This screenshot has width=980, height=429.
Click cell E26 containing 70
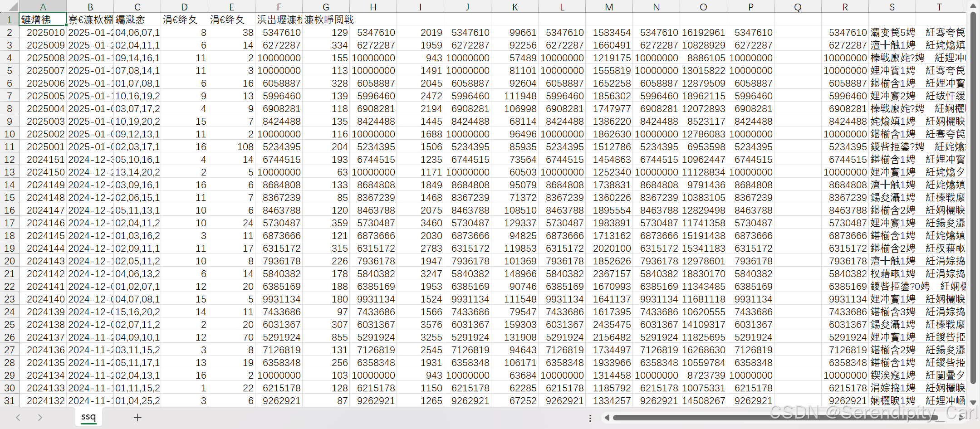click(x=232, y=337)
